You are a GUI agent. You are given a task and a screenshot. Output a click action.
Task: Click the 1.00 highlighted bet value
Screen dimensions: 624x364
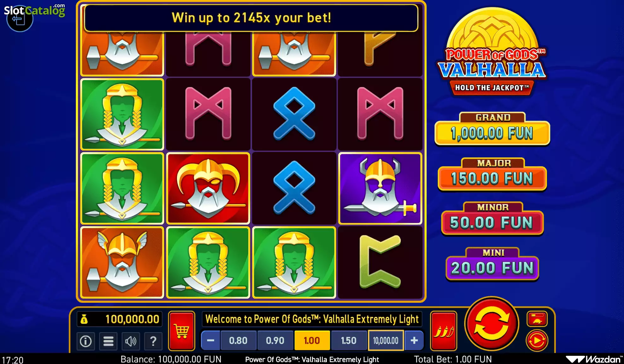coord(312,340)
